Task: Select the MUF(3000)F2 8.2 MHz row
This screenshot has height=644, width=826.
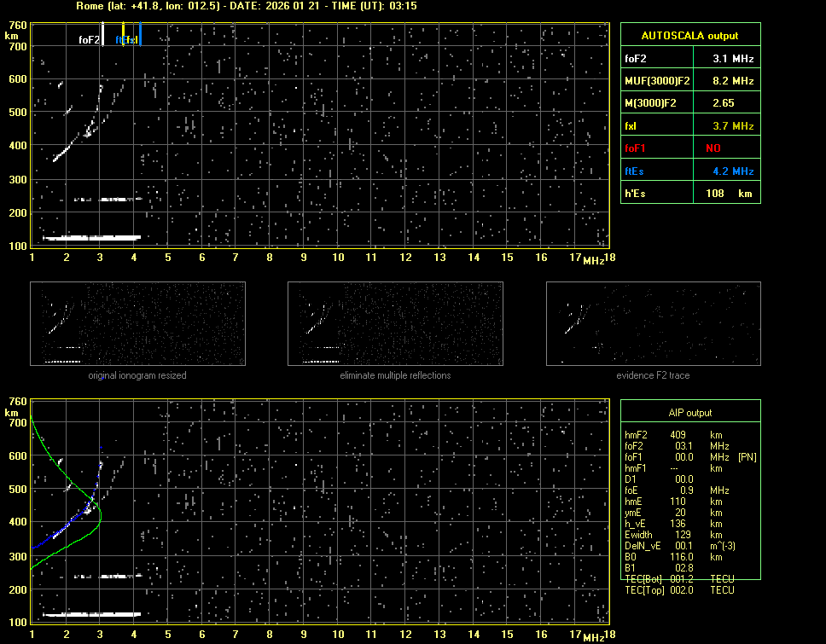Action: tap(689, 81)
